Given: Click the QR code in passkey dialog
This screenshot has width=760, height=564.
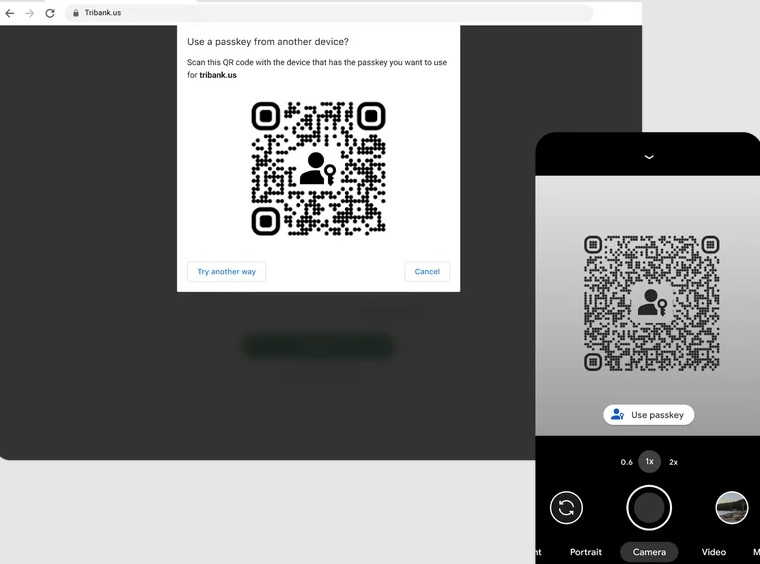Looking at the screenshot, I should [318, 169].
